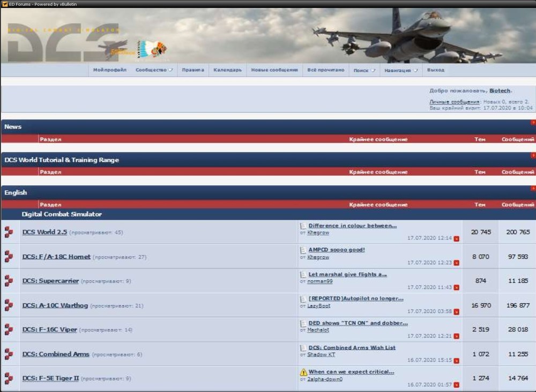
Task: Click the ED Forums window title icon
Action: [x=5, y=4]
